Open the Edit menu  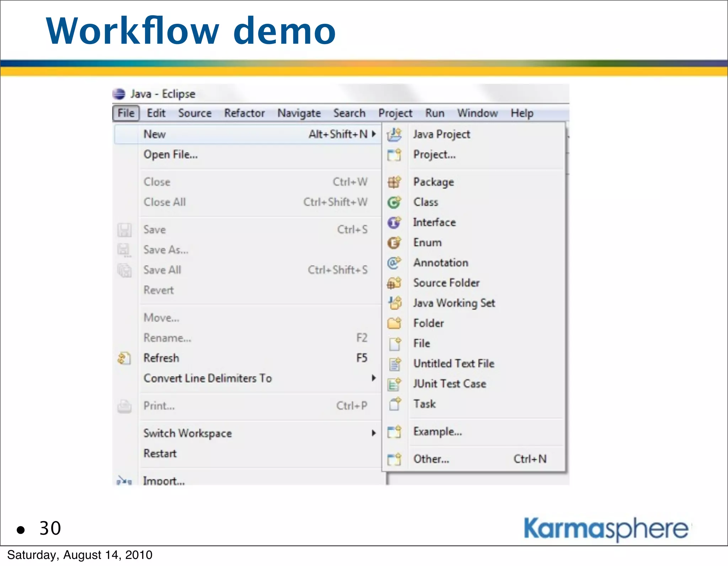[x=156, y=113]
